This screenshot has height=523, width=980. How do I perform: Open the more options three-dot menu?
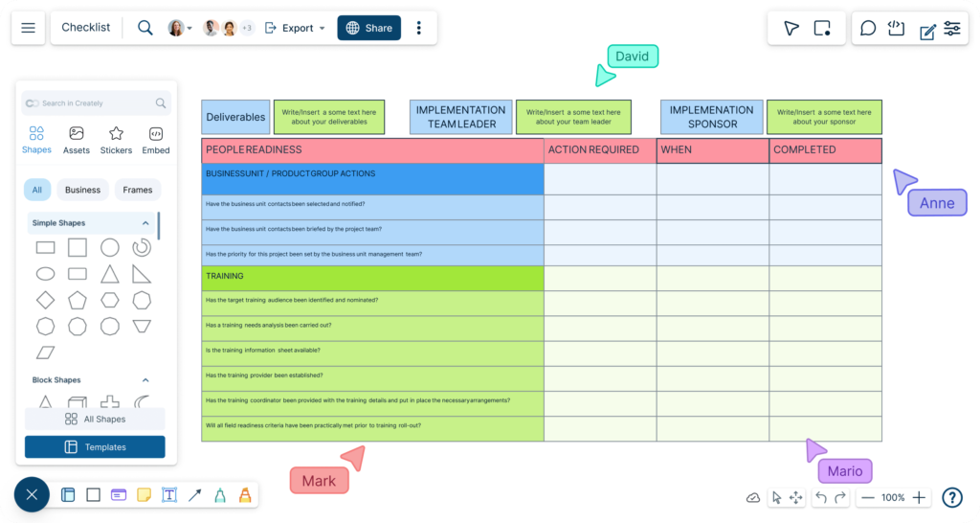(x=419, y=28)
